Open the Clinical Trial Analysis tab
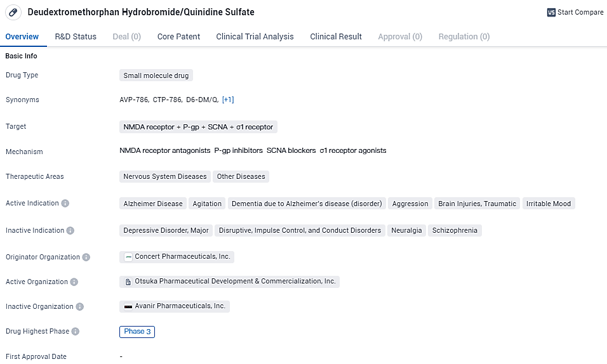The image size is (607, 364). pos(255,37)
